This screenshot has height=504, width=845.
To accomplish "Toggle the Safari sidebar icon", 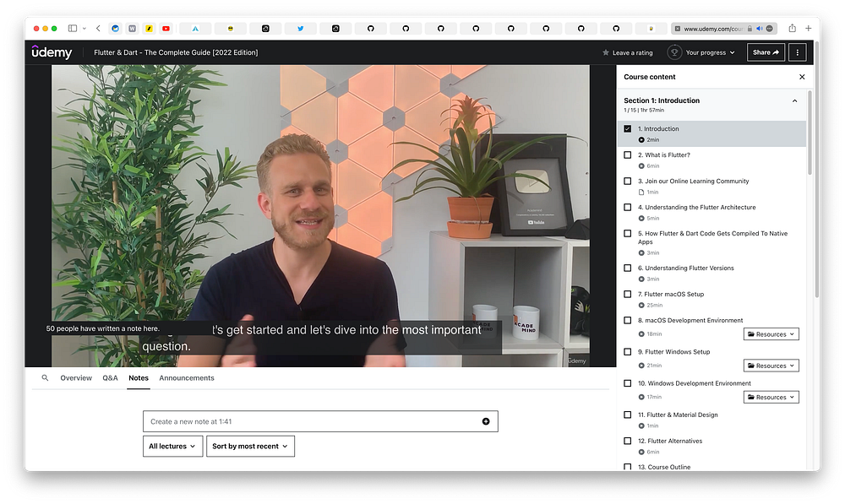I will pos(72,29).
